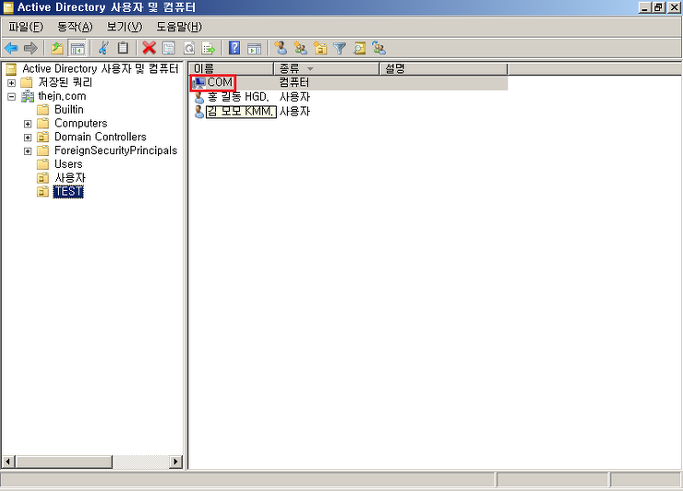
Task: Sort by the 이름 column header
Action: [x=231, y=69]
